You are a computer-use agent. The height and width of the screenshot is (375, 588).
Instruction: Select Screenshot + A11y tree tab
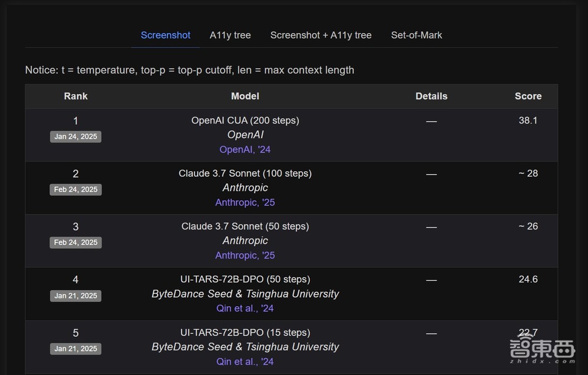click(320, 35)
